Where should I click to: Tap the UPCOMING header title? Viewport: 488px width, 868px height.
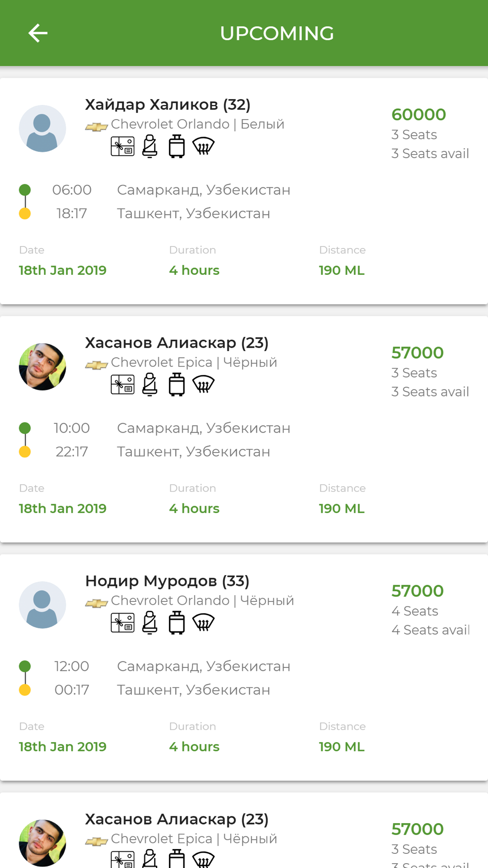coord(277,33)
